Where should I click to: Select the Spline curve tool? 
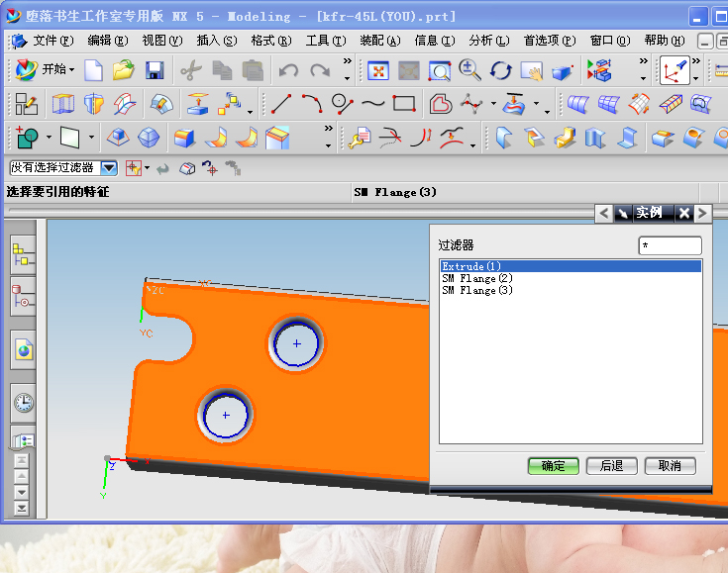[x=372, y=104]
